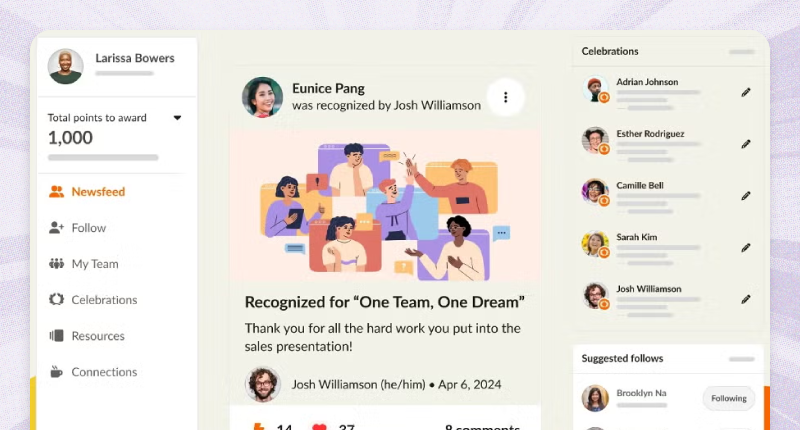This screenshot has width=800, height=430.
Task: Open the three-dot menu on Eunice Pang's post
Action: tap(505, 97)
